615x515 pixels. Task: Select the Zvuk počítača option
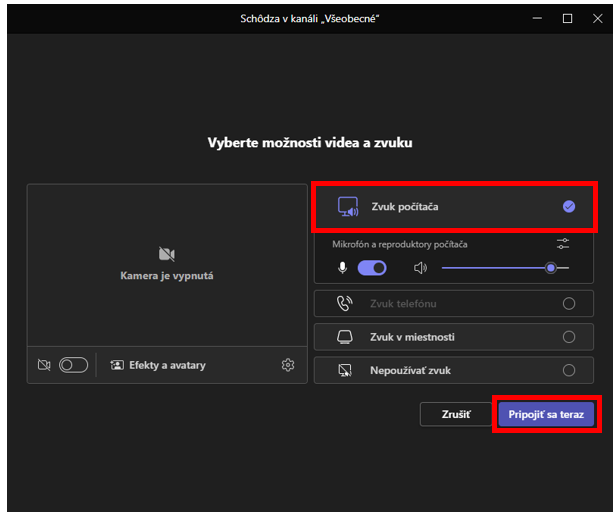tap(454, 207)
